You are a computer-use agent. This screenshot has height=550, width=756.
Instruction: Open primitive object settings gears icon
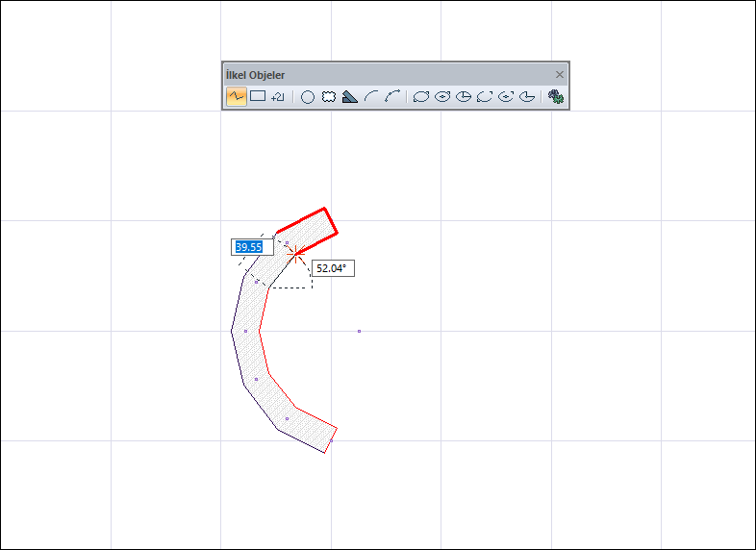(x=556, y=97)
